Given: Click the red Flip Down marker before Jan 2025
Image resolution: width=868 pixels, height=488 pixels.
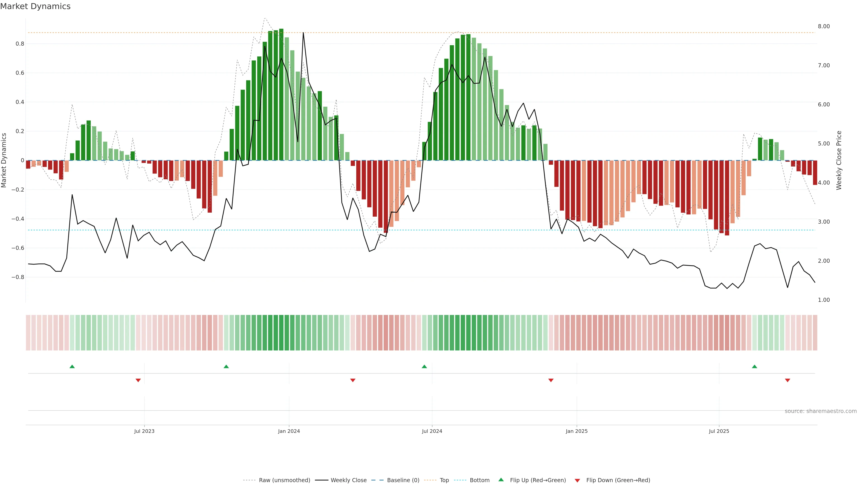Looking at the screenshot, I should pos(551,380).
